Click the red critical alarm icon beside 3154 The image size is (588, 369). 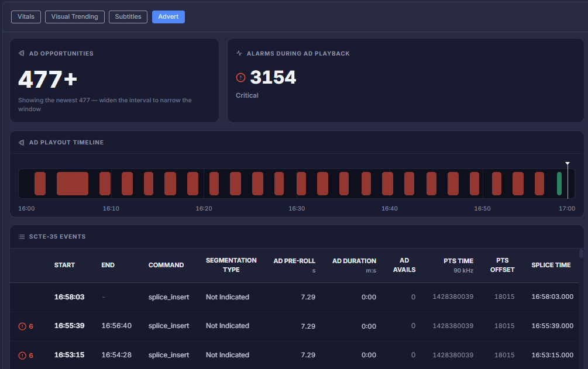pyautogui.click(x=240, y=77)
